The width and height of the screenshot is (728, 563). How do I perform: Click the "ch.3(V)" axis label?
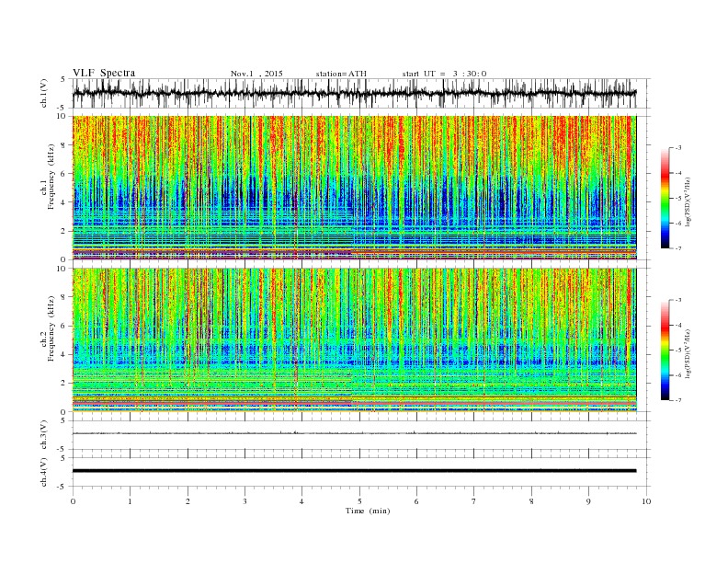coord(44,435)
